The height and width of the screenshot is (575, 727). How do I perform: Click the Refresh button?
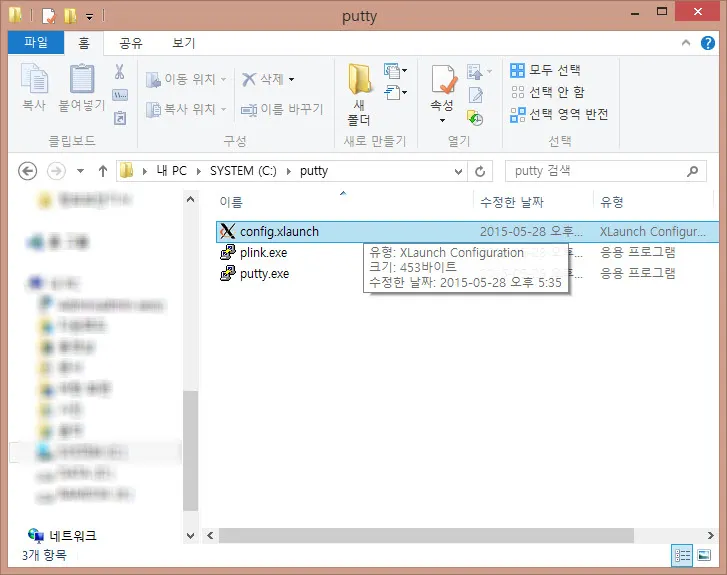click(480, 172)
